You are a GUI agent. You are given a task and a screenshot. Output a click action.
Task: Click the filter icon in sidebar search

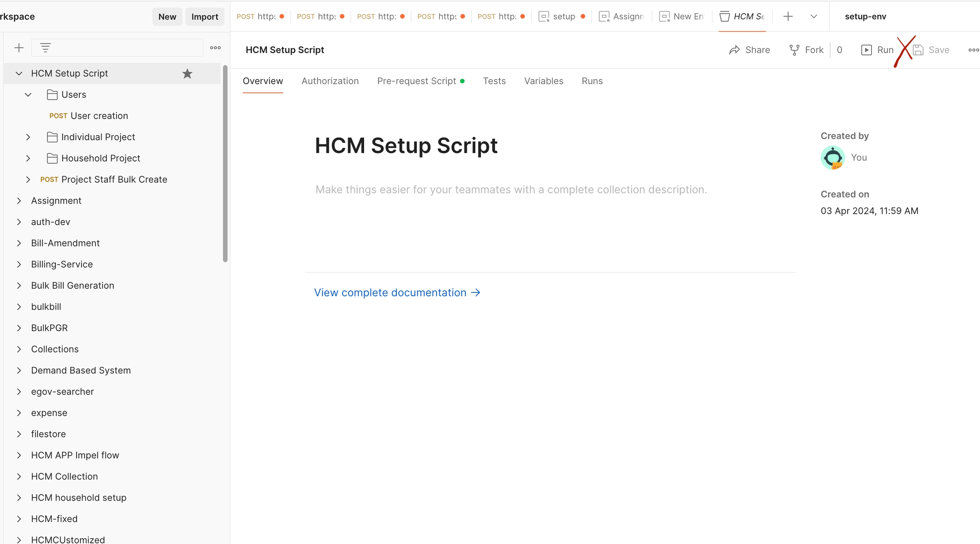pos(46,48)
